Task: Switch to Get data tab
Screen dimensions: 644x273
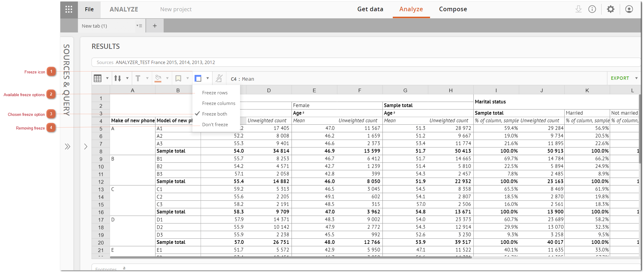Action: click(x=370, y=9)
